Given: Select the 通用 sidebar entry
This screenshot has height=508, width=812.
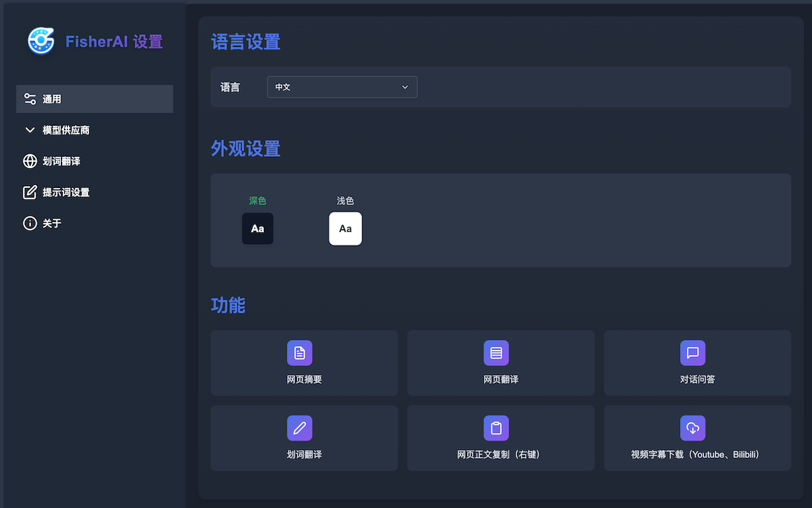Looking at the screenshot, I should 51,98.
